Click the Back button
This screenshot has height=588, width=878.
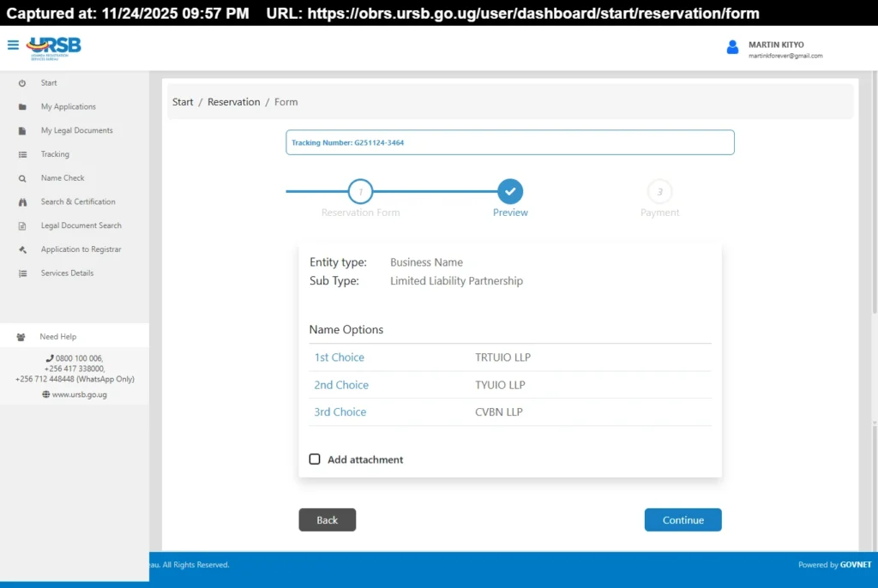tap(327, 519)
